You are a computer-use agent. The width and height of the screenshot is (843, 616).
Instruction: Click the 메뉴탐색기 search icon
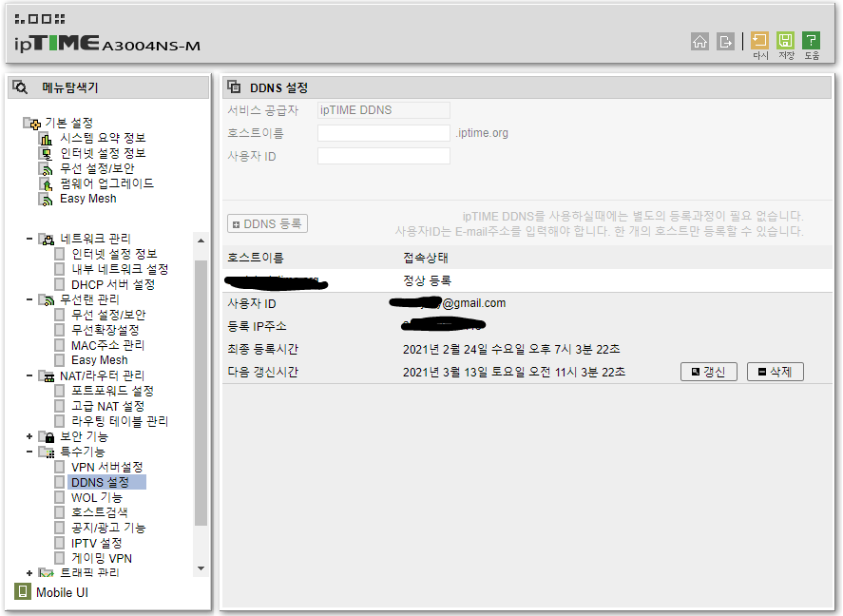tap(20, 87)
